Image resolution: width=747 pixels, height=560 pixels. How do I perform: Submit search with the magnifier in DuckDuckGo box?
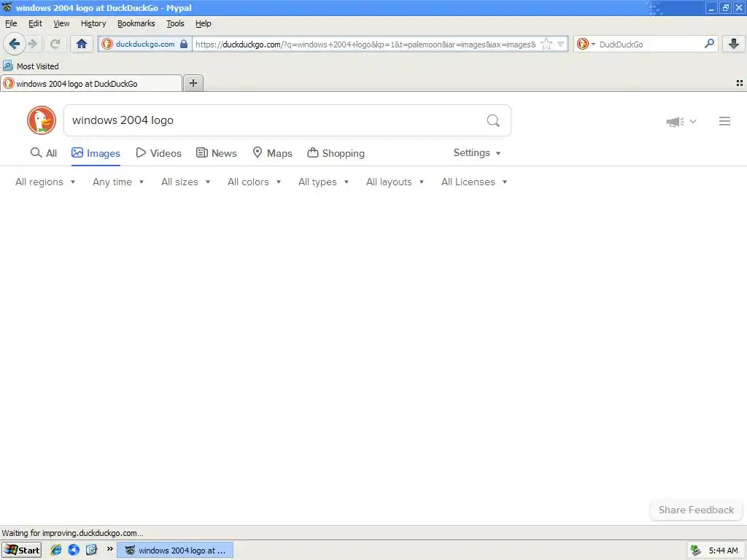point(493,120)
